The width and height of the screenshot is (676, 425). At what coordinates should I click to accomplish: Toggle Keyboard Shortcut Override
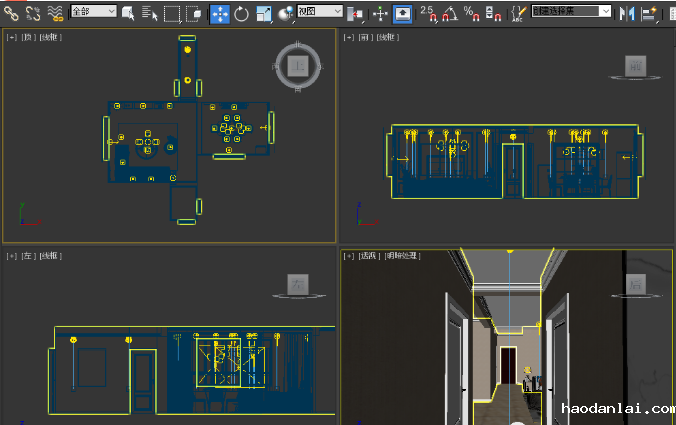coord(403,14)
